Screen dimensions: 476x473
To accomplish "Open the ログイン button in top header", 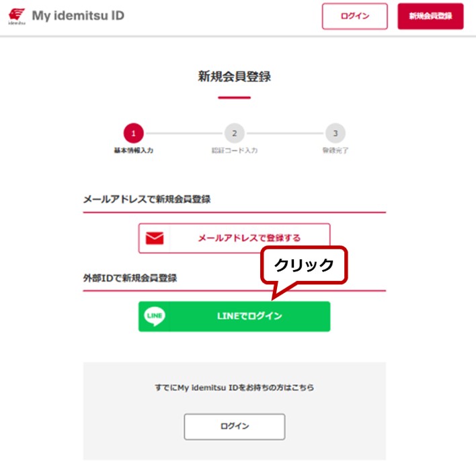I will click(355, 16).
